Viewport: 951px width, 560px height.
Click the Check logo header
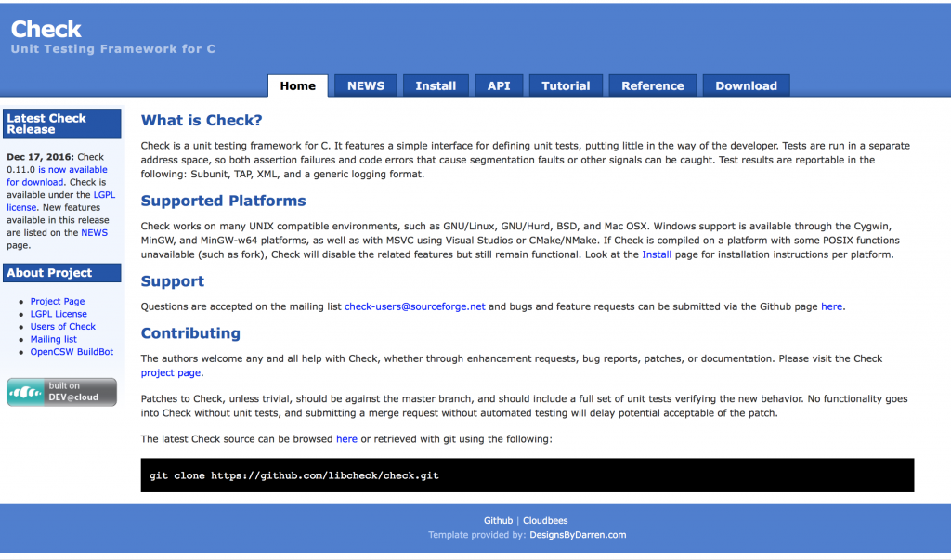(46, 29)
